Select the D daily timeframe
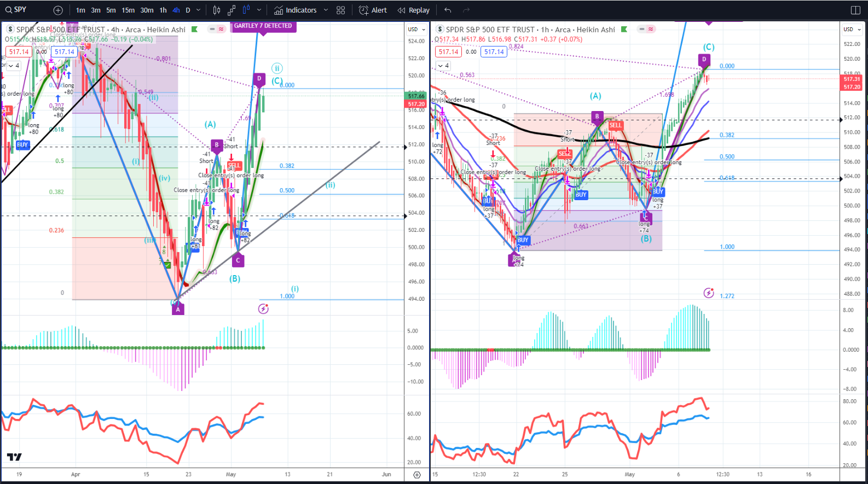This screenshot has height=484, width=868. coord(188,10)
